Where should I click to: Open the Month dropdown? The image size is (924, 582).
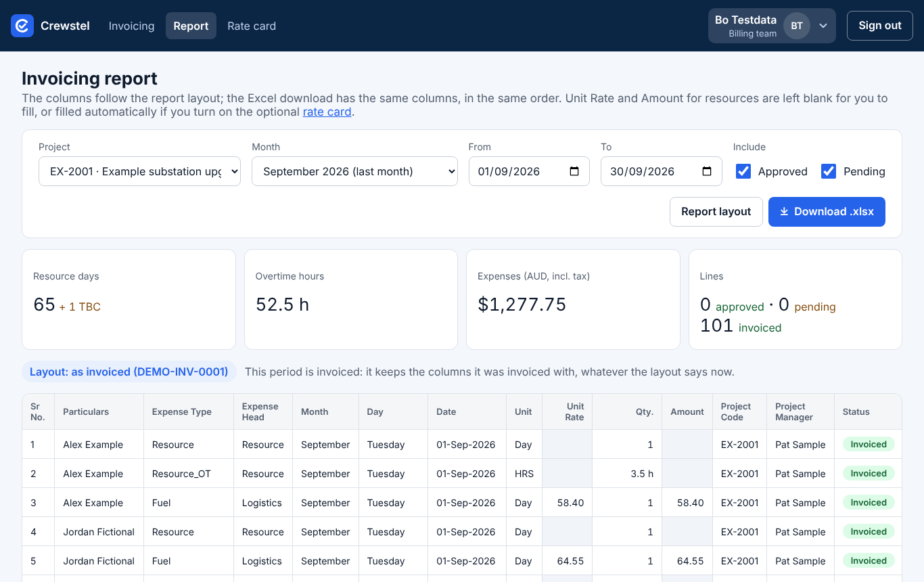(354, 171)
